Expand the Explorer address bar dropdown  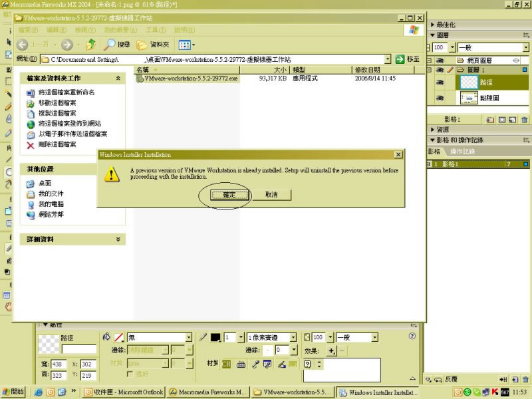point(388,59)
